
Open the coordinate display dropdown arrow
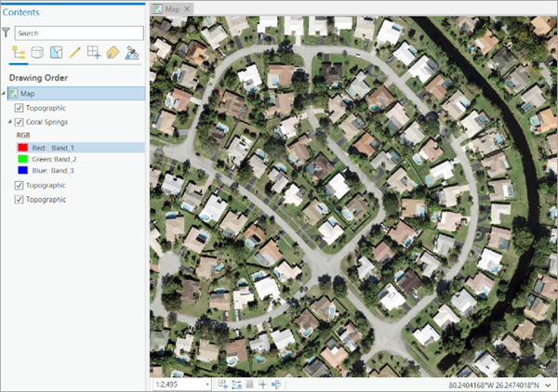[549, 384]
